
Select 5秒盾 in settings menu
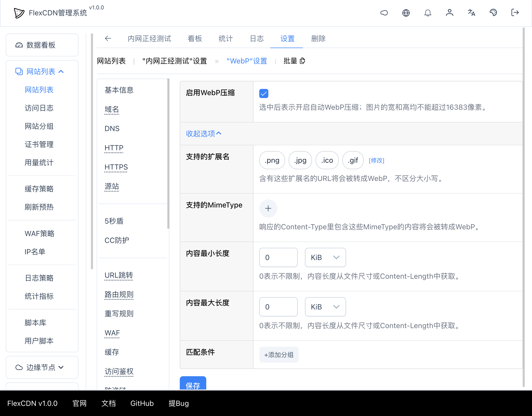point(114,221)
